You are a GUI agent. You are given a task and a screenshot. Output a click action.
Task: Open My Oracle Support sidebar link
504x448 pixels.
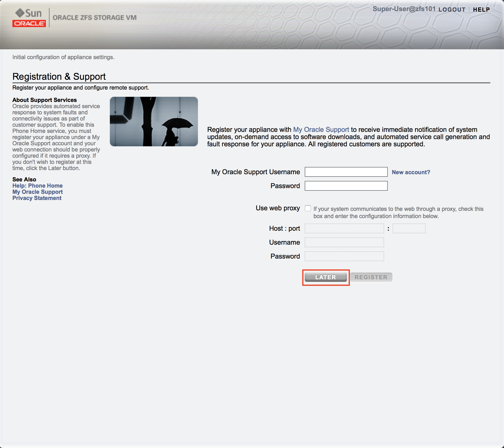[x=37, y=192]
